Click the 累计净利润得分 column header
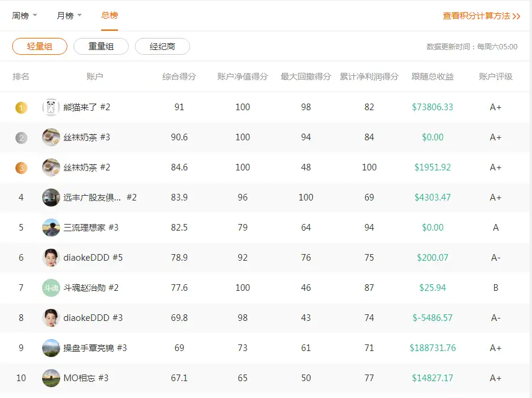This screenshot has width=532, height=398. [369, 76]
